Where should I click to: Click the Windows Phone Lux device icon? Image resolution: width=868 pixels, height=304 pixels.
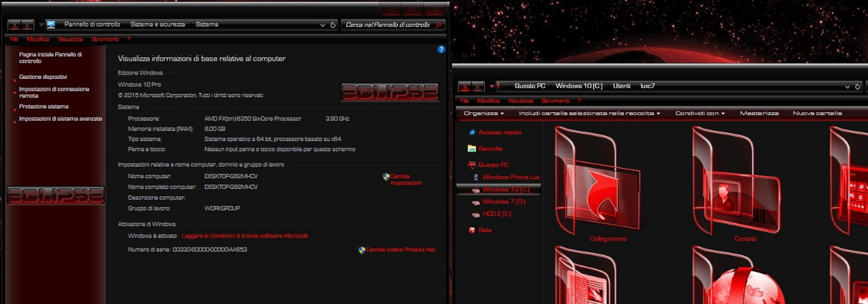coord(476,177)
